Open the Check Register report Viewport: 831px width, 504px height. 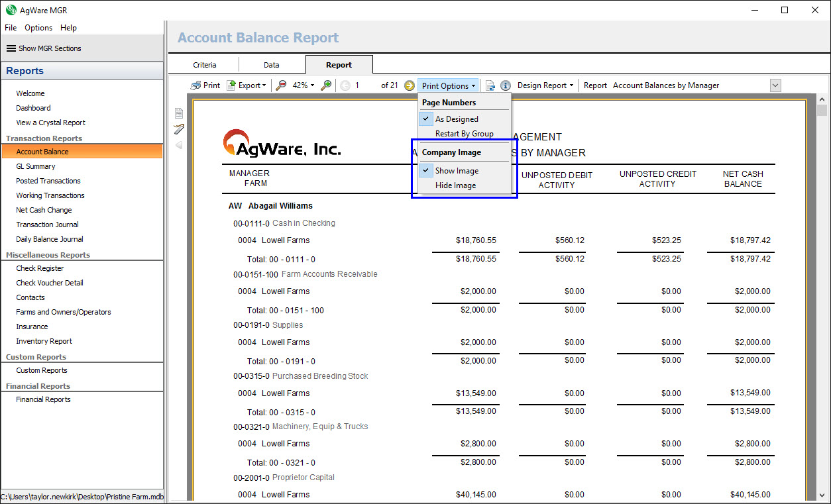40,268
